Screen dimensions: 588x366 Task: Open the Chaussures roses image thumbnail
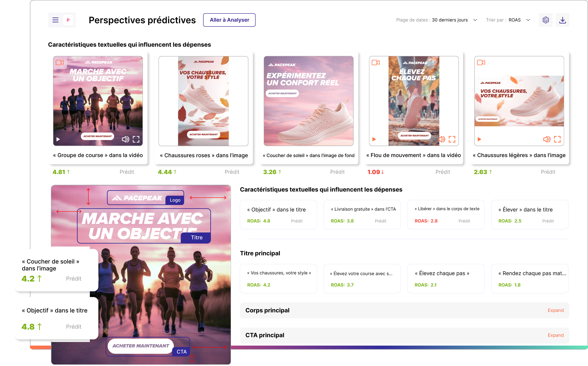click(203, 101)
